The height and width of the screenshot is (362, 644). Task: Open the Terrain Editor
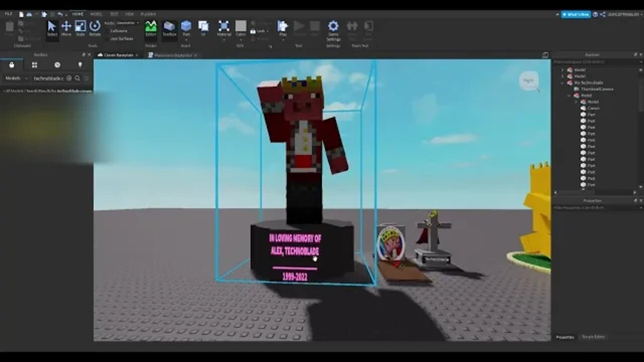pos(150,28)
